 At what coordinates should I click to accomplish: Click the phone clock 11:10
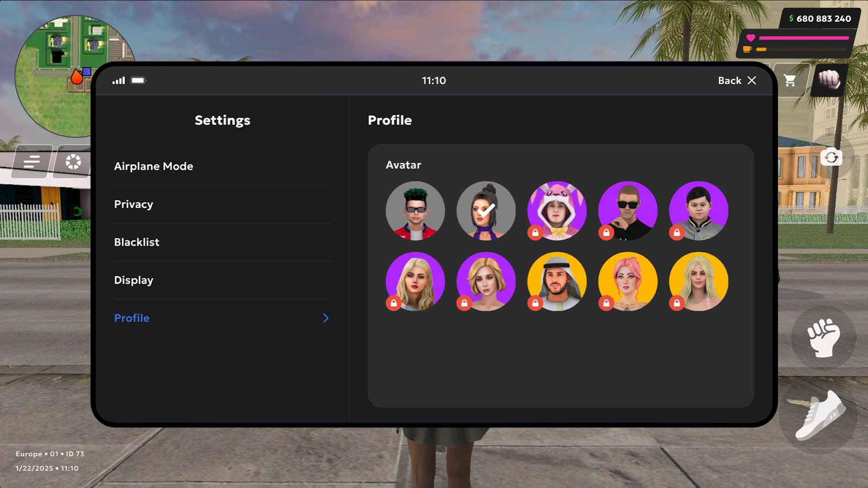434,81
